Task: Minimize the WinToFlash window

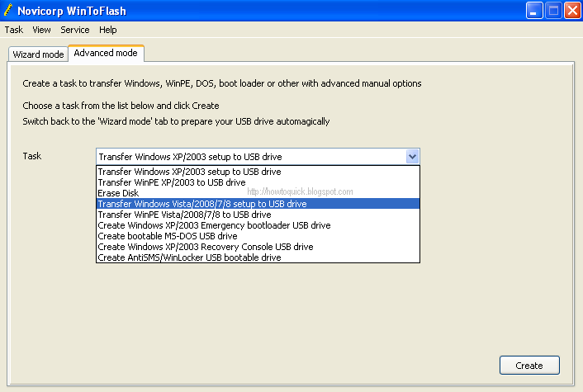Action: pos(534,11)
